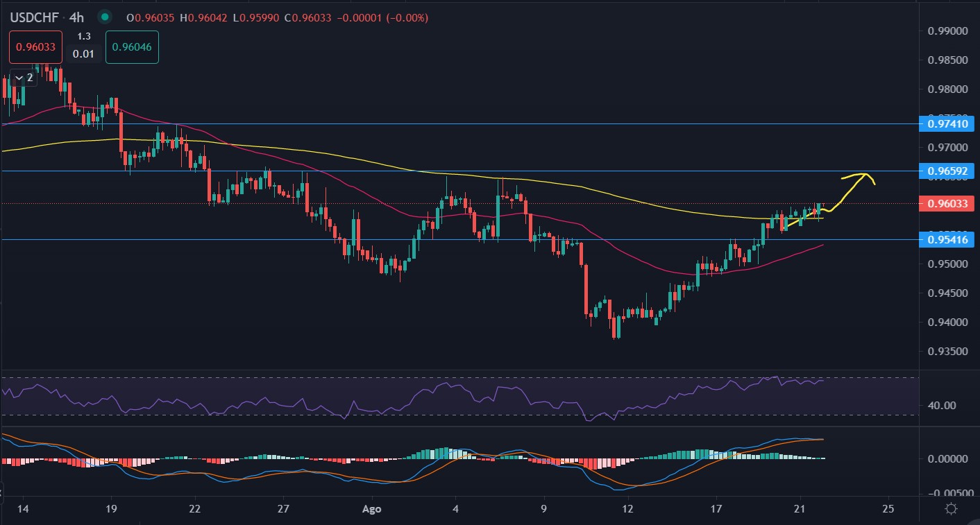Click the time axis label 14

[23, 508]
